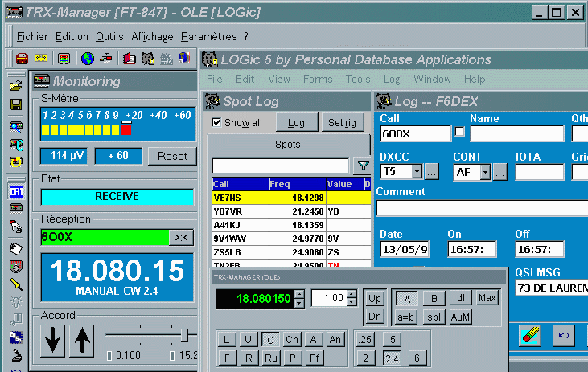
Task: Open the CONT dropdown arrow
Action: tap(486, 172)
